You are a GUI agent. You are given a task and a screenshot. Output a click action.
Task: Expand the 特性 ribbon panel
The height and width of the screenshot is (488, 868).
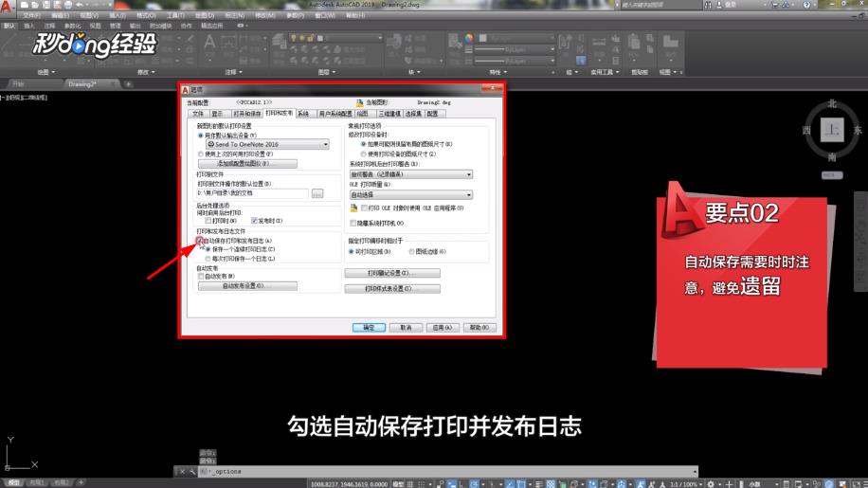(x=498, y=72)
